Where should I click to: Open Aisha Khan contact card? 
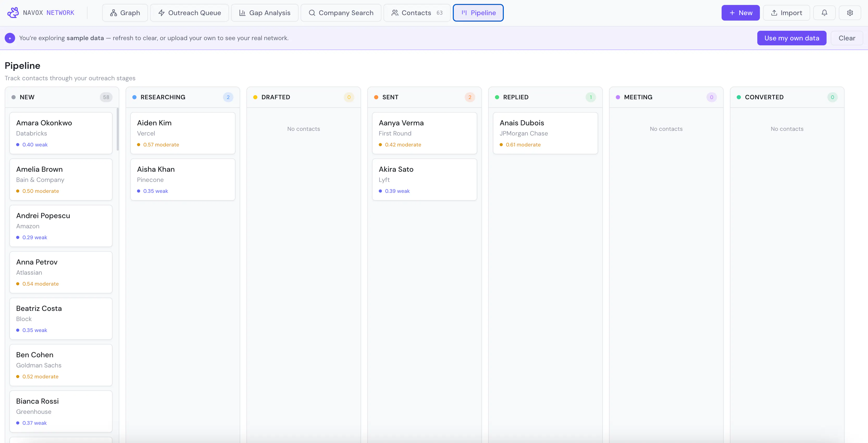coord(183,180)
